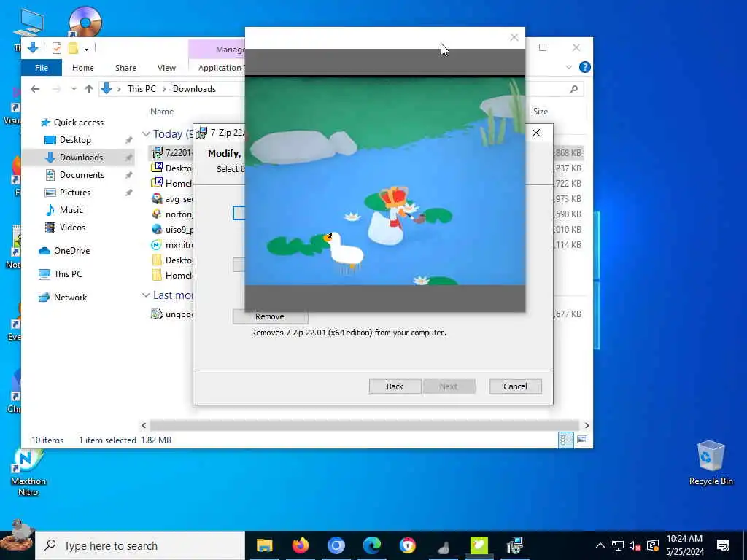
Task: Open the Maxthon Nitro desktop shortcut
Action: click(x=28, y=472)
